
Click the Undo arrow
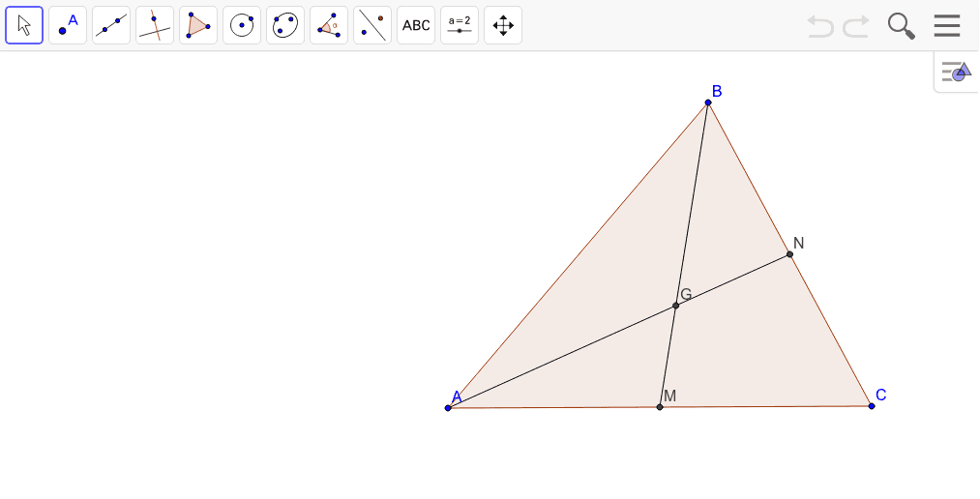coord(820,26)
